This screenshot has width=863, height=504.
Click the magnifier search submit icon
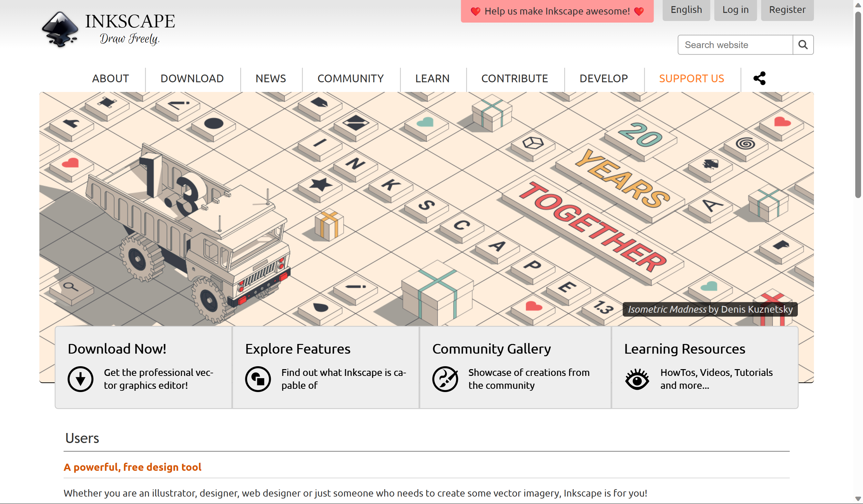point(803,45)
